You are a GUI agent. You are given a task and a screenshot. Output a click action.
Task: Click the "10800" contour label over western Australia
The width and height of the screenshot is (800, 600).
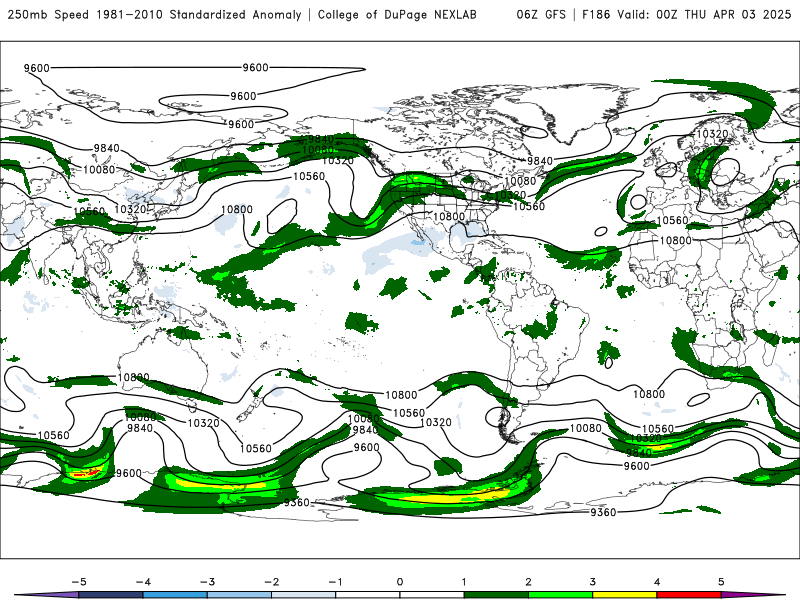click(133, 377)
